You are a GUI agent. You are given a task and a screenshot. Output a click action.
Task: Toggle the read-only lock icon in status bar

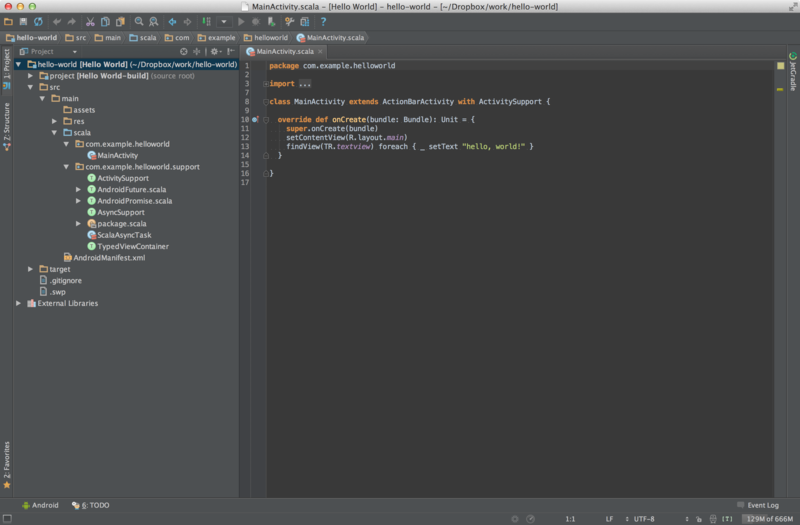coord(699,519)
